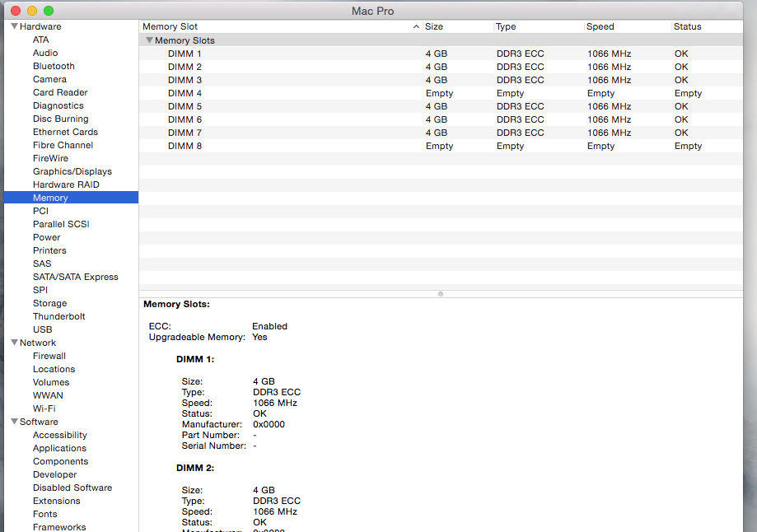Select the DIMM 5 row
Viewport: 757px width, 532px height.
coord(441,106)
